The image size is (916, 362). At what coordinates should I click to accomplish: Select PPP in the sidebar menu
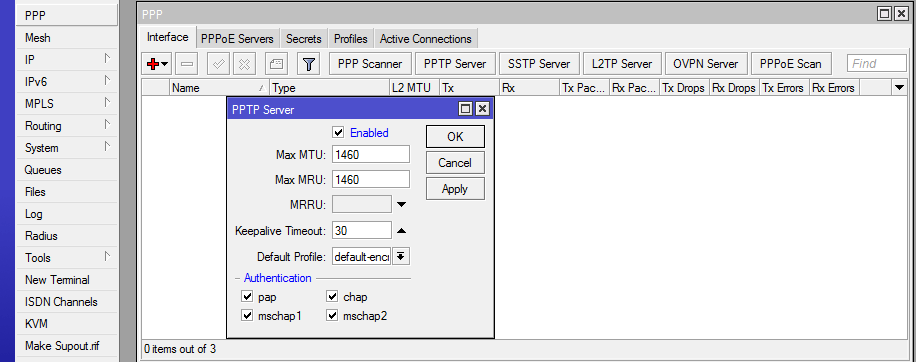tap(67, 16)
